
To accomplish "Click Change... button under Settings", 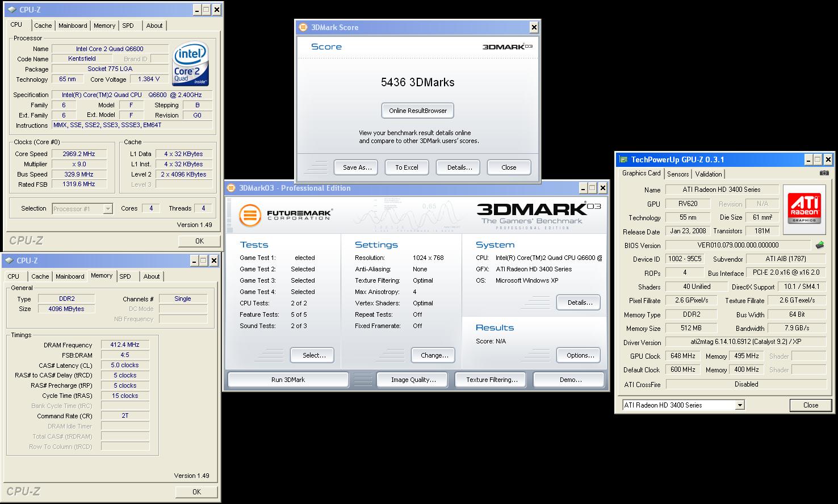I will 433,355.
